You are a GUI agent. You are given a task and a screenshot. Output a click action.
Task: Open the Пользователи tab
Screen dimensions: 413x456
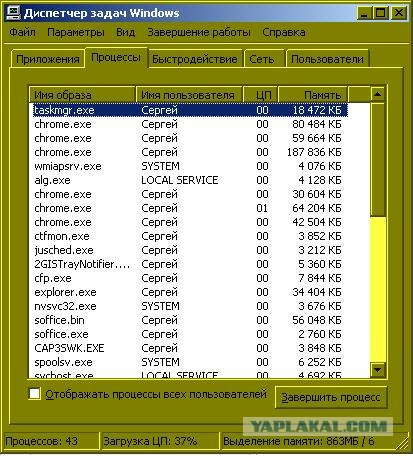coord(327,59)
